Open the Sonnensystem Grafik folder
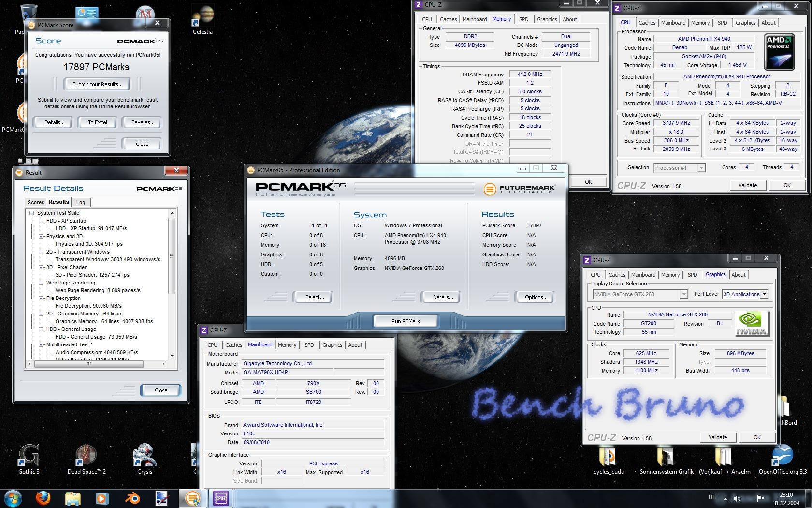Screen dimensions: 812x508 tap(667, 460)
